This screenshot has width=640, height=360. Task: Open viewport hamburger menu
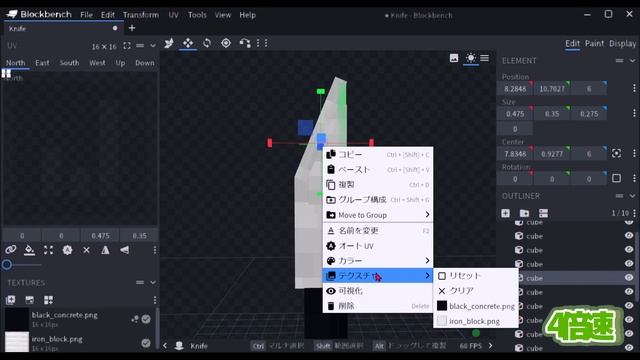coord(484,58)
